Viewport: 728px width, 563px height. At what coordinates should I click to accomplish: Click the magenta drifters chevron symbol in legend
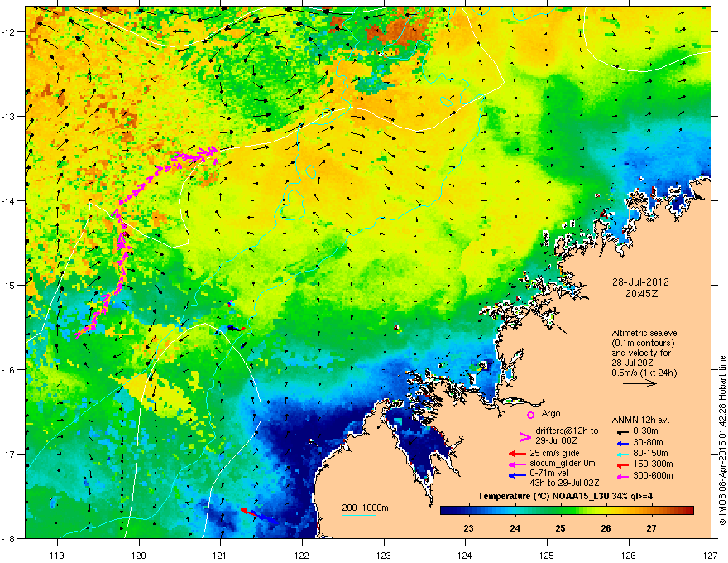coord(524,436)
